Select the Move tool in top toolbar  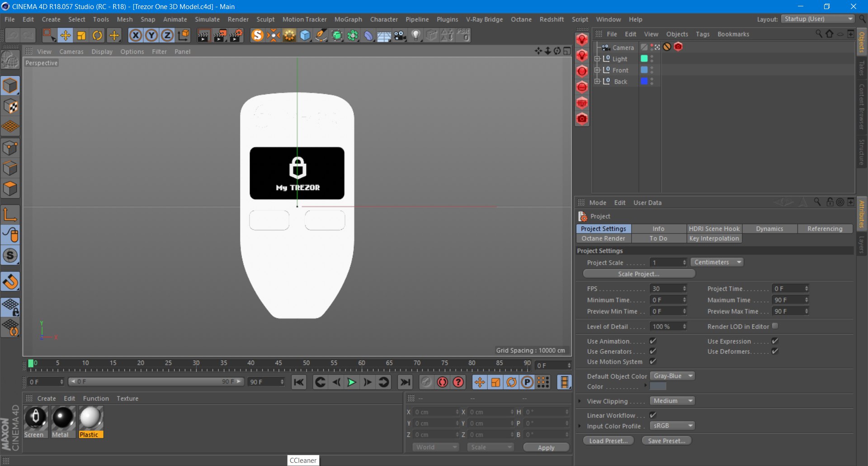point(65,35)
